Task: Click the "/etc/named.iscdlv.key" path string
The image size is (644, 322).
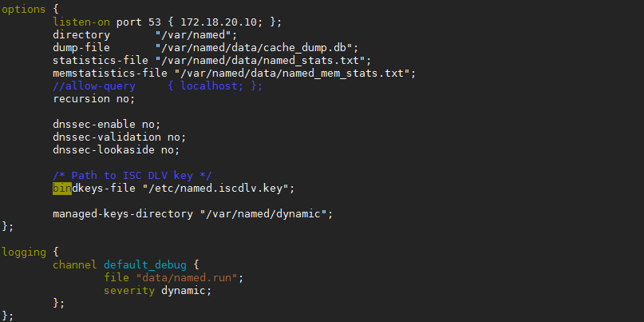Action: [x=215, y=189]
